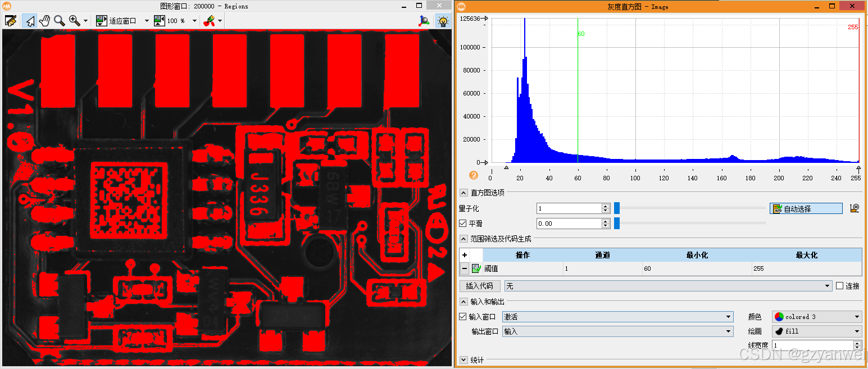Open the 输入窗口 dropdown showing 激活
This screenshot has width=868, height=369.
pos(617,317)
